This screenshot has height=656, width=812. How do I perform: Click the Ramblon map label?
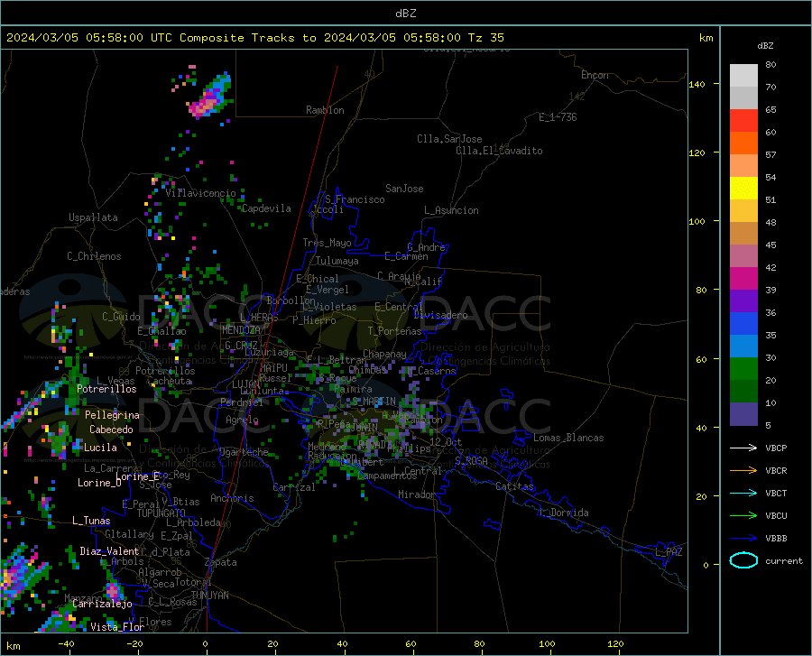[325, 110]
